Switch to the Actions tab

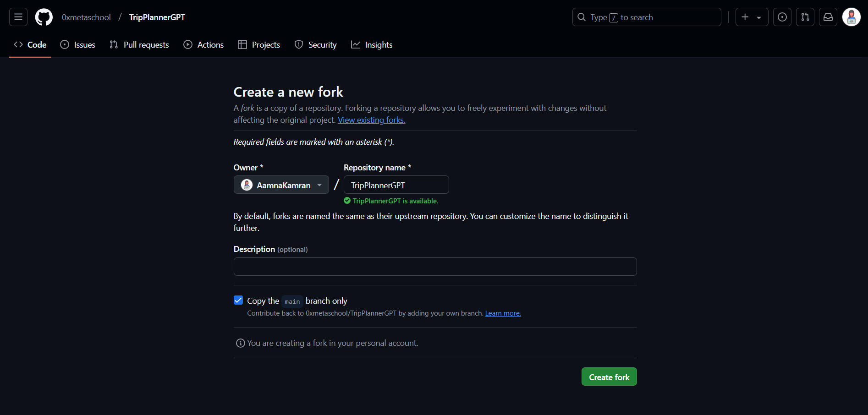[x=204, y=45]
